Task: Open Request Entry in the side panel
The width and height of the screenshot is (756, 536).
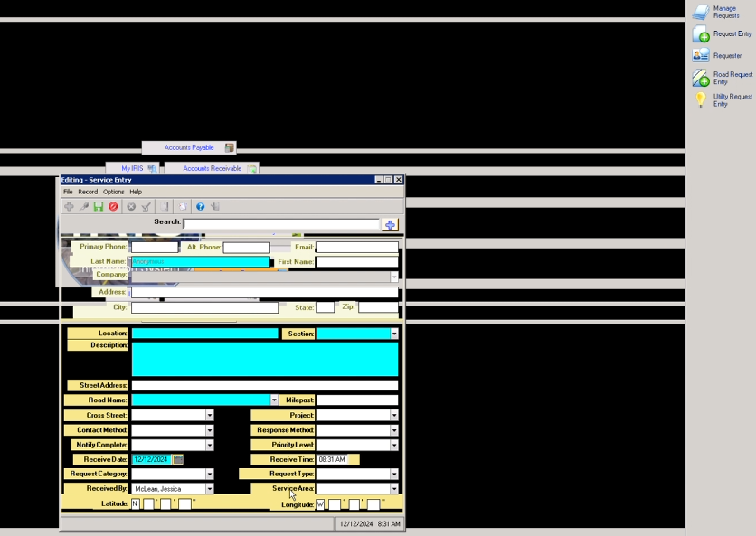Action: click(x=722, y=33)
